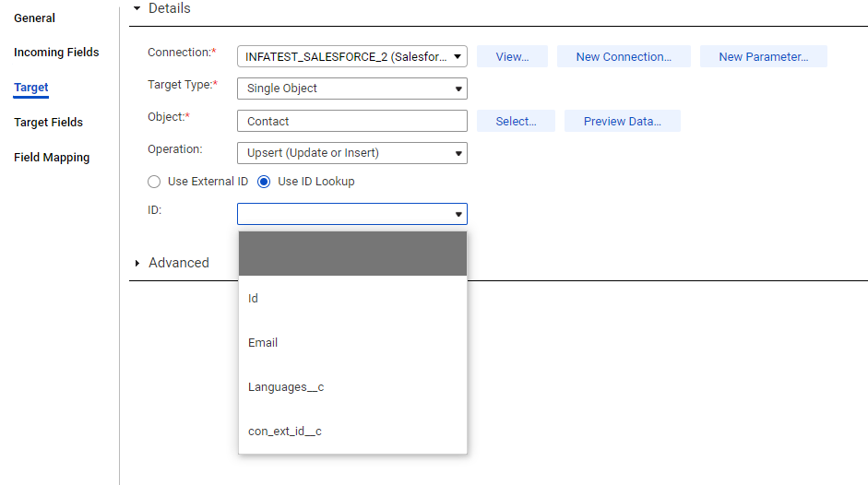Choose Id from the ID list
The height and width of the screenshot is (485, 868).
pyautogui.click(x=352, y=299)
